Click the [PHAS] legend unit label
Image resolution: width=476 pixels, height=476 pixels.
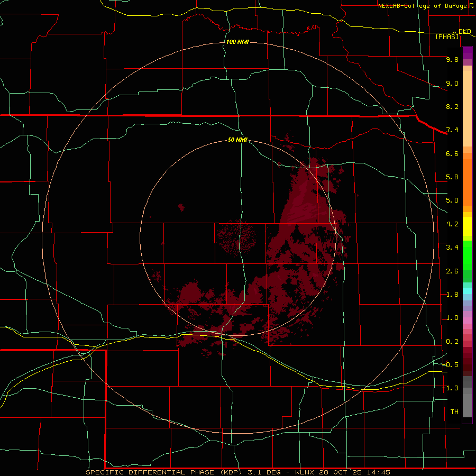[447, 36]
